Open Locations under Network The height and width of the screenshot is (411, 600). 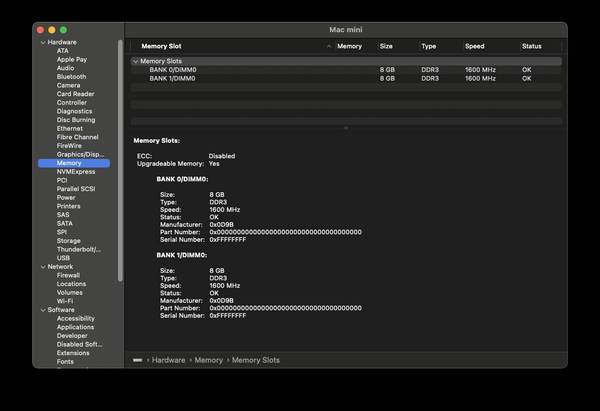[x=72, y=284]
